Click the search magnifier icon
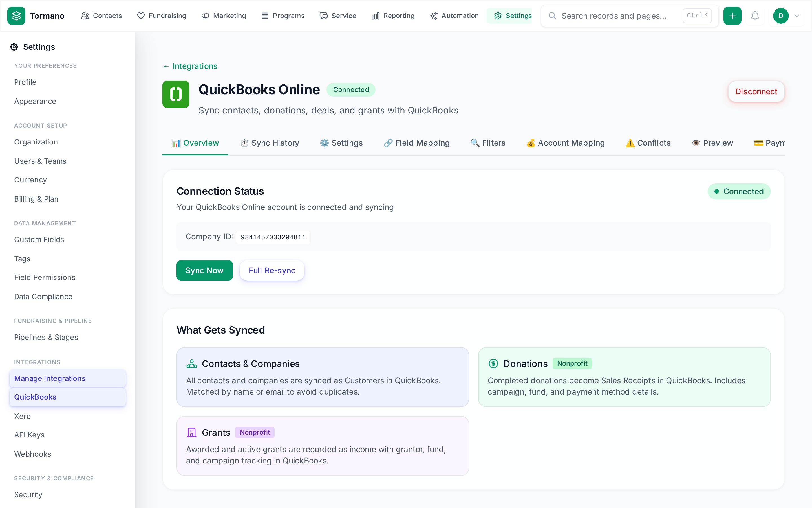Image resolution: width=812 pixels, height=508 pixels. pyautogui.click(x=552, y=16)
